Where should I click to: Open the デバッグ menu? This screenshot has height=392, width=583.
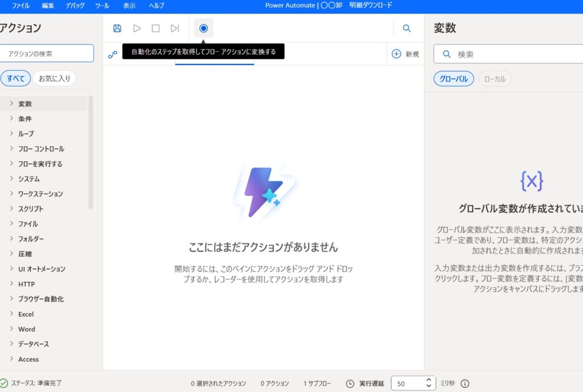75,6
